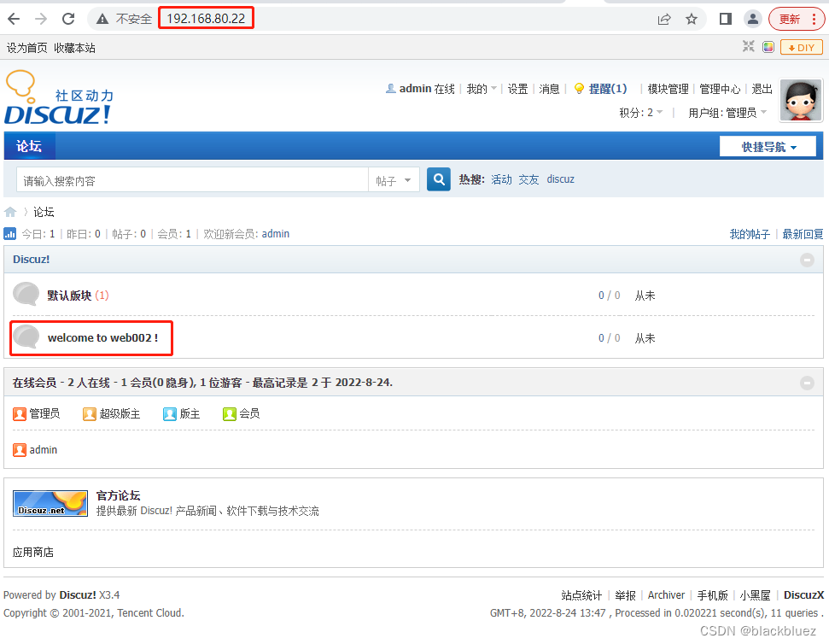Click 在线会员 heading link
The width and height of the screenshot is (829, 644).
[34, 383]
